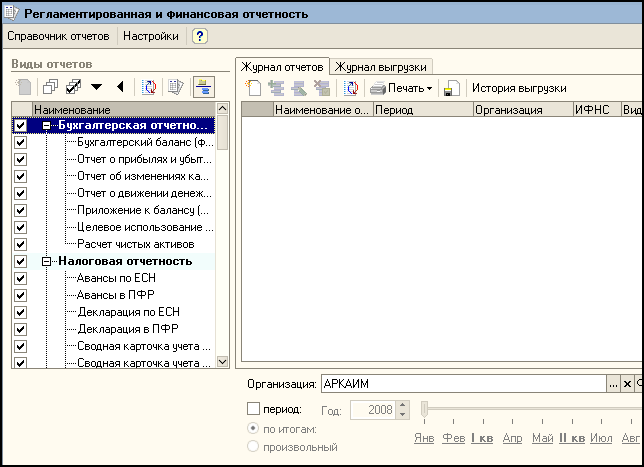
Task: Select the Фев month link
Action: 453,438
